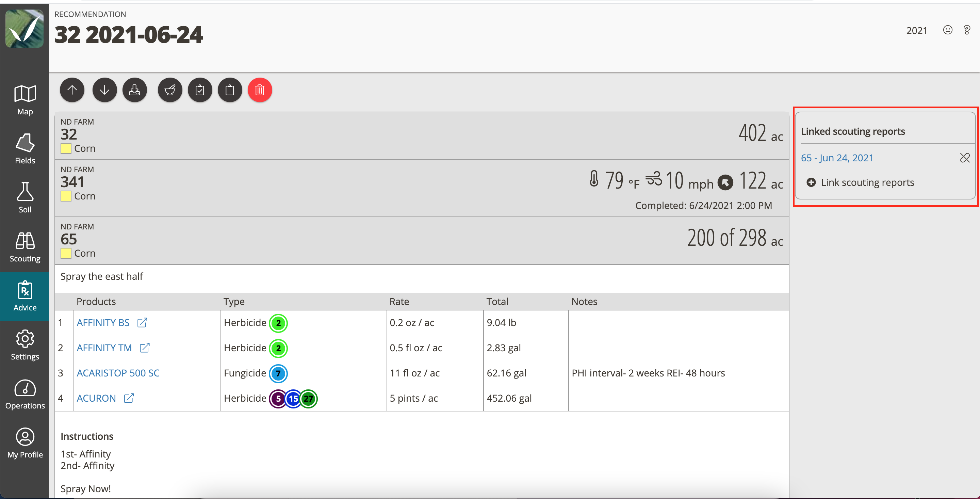Viewport: 980px width, 499px height.
Task: Open external label icon for ACURON
Action: [129, 398]
